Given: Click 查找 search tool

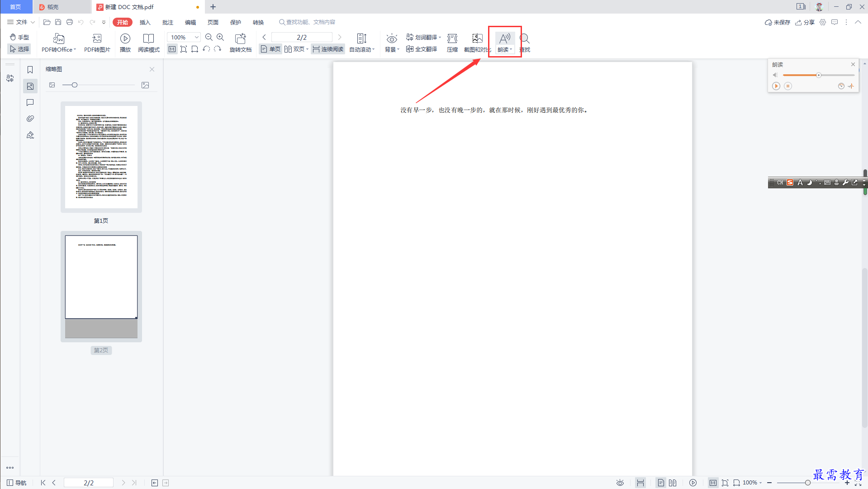Looking at the screenshot, I should tap(525, 43).
